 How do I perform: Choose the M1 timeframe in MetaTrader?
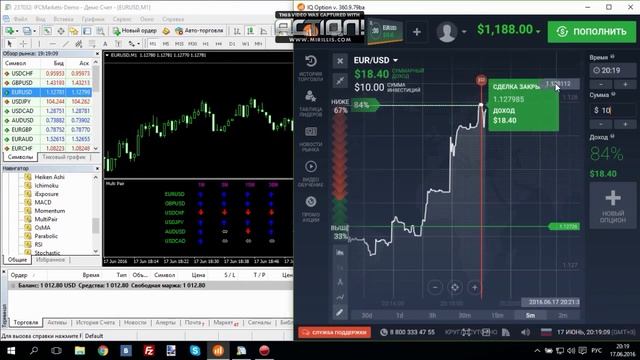[x=153, y=44]
